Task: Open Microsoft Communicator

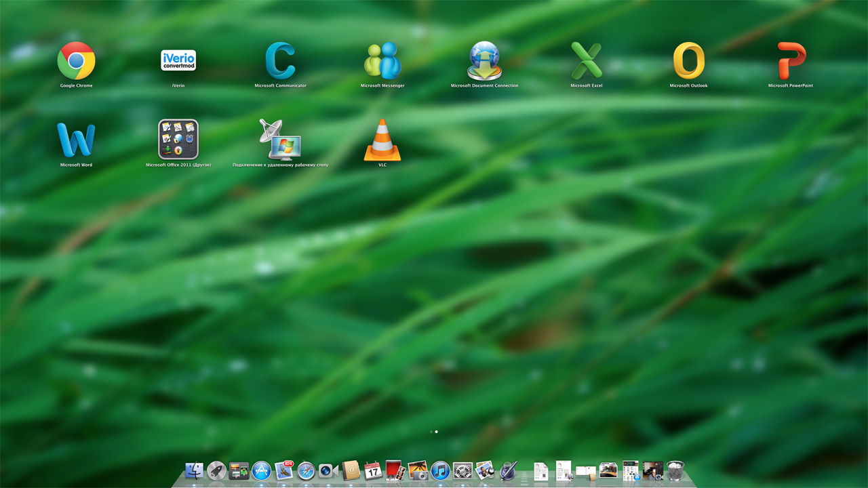Action: tap(280, 61)
